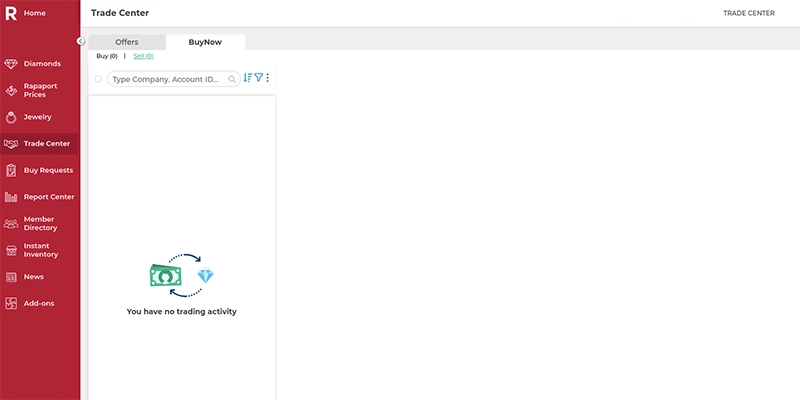Open Add-ons via the puzzle icon
Viewport: 800px width, 400px height.
tap(11, 303)
